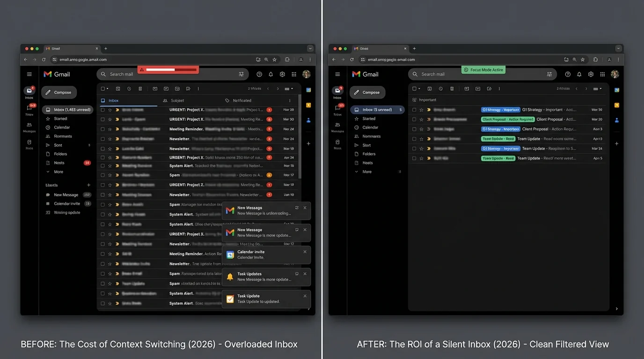Check the box for the Apr 5 Team Update
Viewport: 644px width, 359px height.
[x=414, y=158]
